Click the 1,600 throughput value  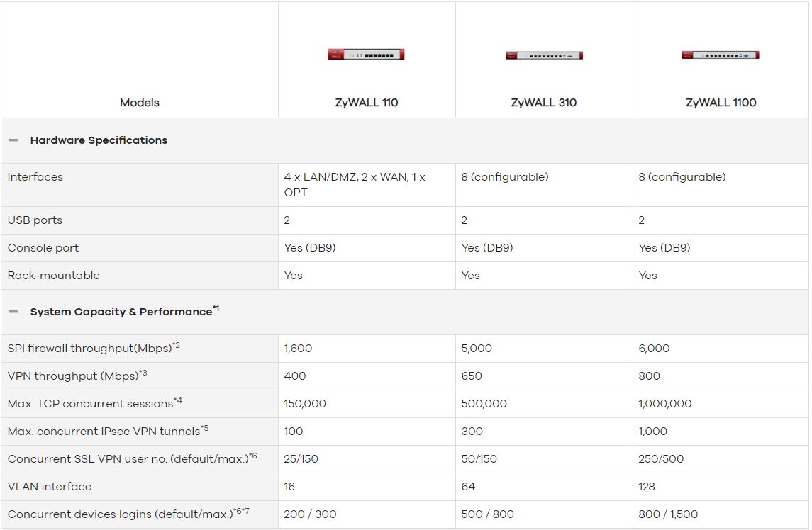pos(298,349)
